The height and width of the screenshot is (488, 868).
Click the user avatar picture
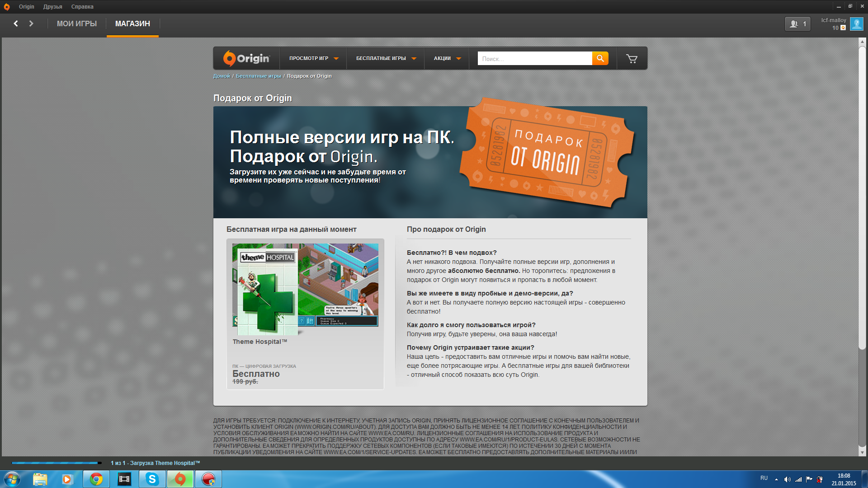(x=857, y=24)
